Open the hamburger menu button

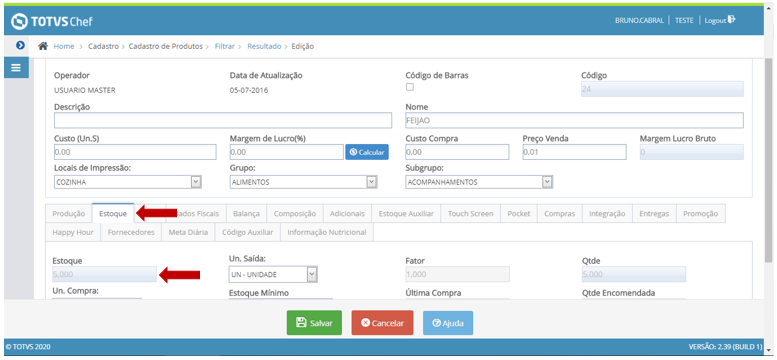[16, 68]
